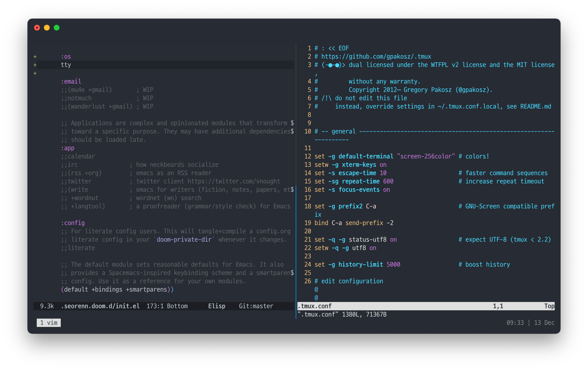Open the github.com/gpakosz/.tmux URL
588x370 pixels.
pos(376,57)
